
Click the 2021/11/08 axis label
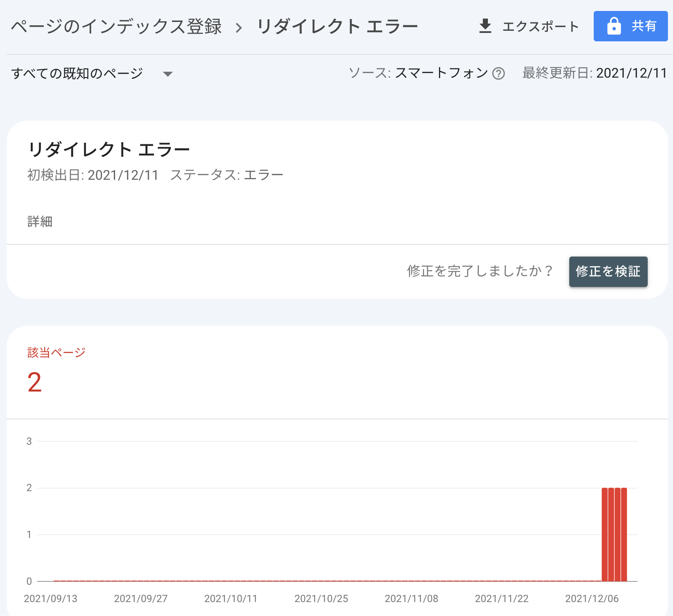[412, 599]
